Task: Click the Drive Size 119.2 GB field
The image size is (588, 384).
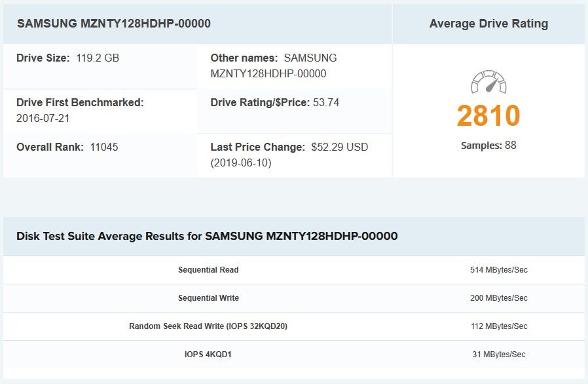Action: pyautogui.click(x=67, y=58)
